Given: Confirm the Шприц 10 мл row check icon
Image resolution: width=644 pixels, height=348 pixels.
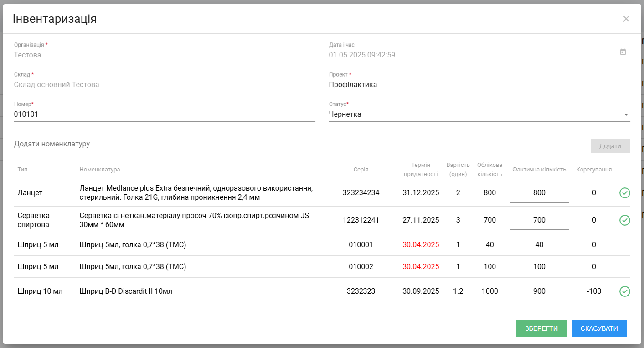Looking at the screenshot, I should click(624, 291).
